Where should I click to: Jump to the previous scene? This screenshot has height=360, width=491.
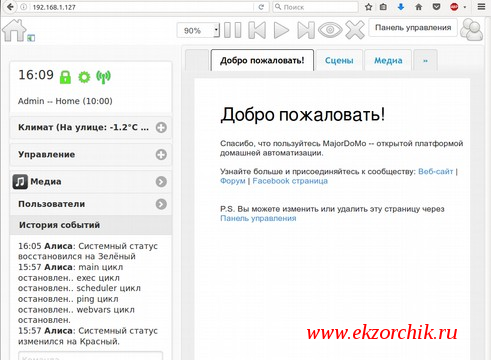click(x=257, y=30)
